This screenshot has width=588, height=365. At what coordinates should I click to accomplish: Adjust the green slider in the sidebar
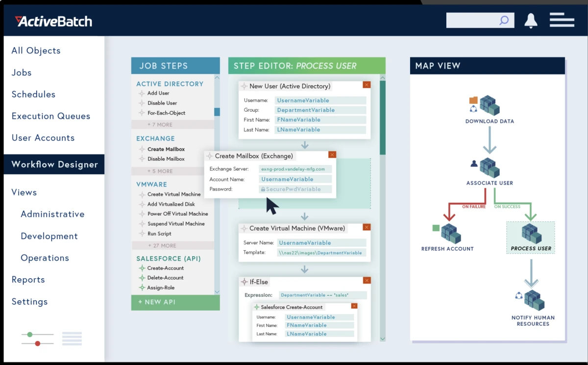click(x=30, y=334)
